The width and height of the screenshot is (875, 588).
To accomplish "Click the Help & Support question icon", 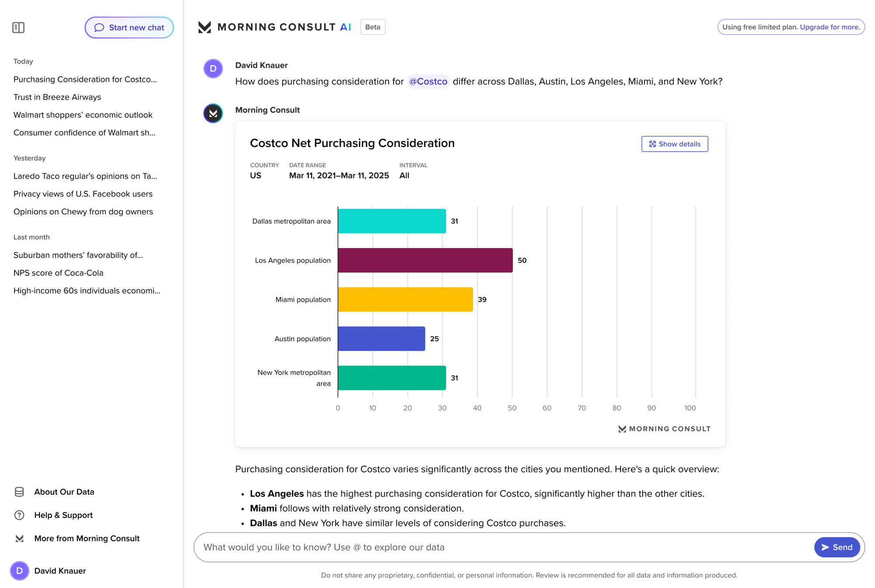I will pyautogui.click(x=19, y=515).
